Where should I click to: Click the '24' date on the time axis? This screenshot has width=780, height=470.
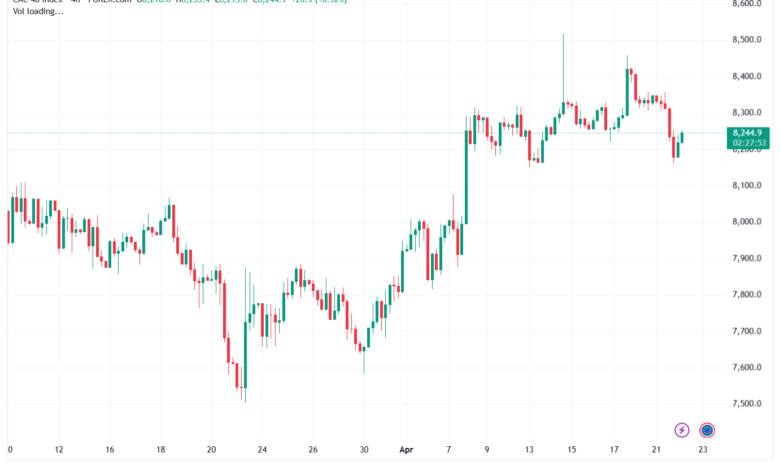click(x=262, y=450)
